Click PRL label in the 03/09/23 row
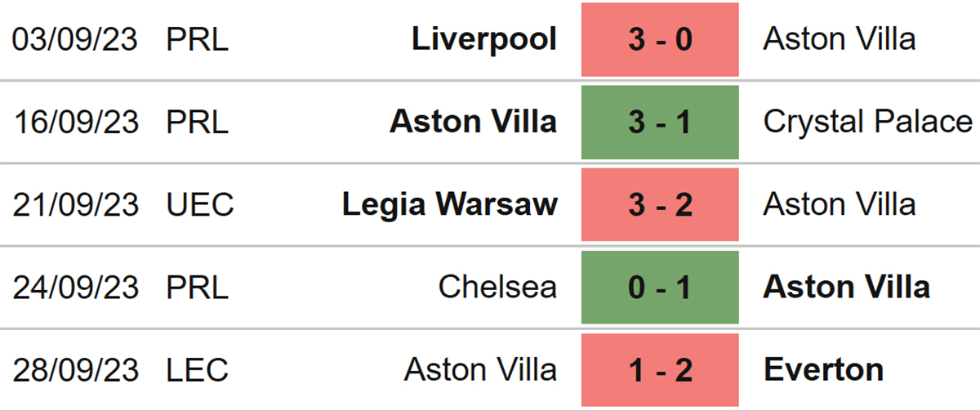The height and width of the screenshot is (411, 980). tap(198, 39)
